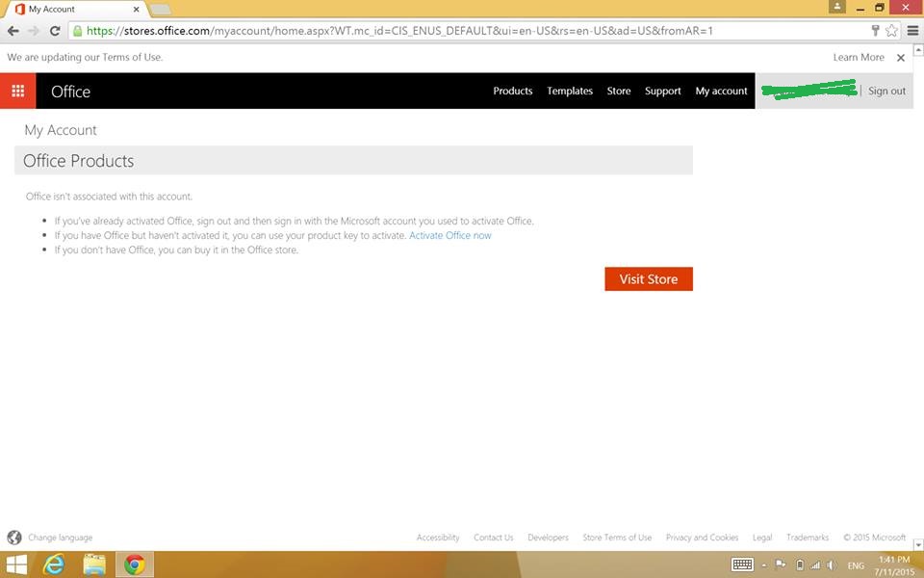Open the Chrome menu hamburger icon
924x578 pixels.
[912, 31]
